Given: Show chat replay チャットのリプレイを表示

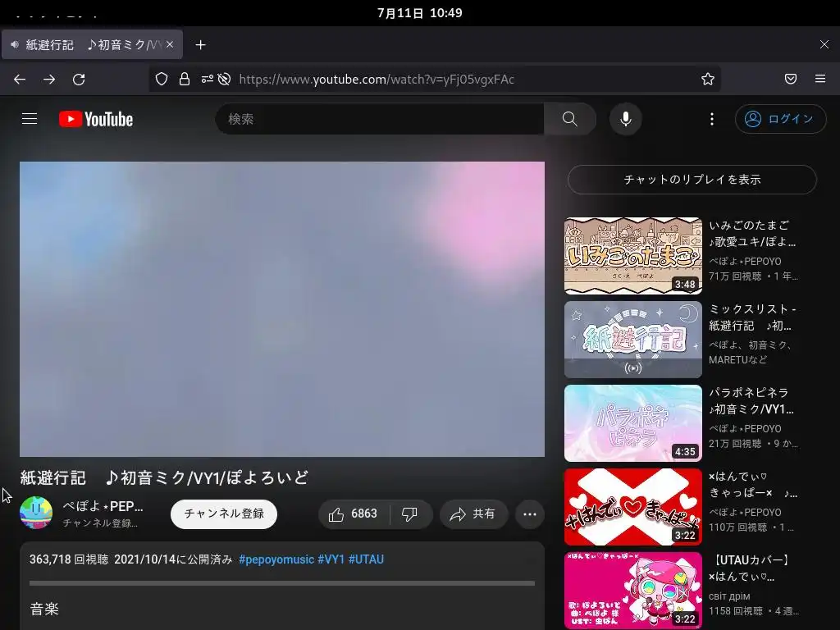Looking at the screenshot, I should [x=692, y=180].
